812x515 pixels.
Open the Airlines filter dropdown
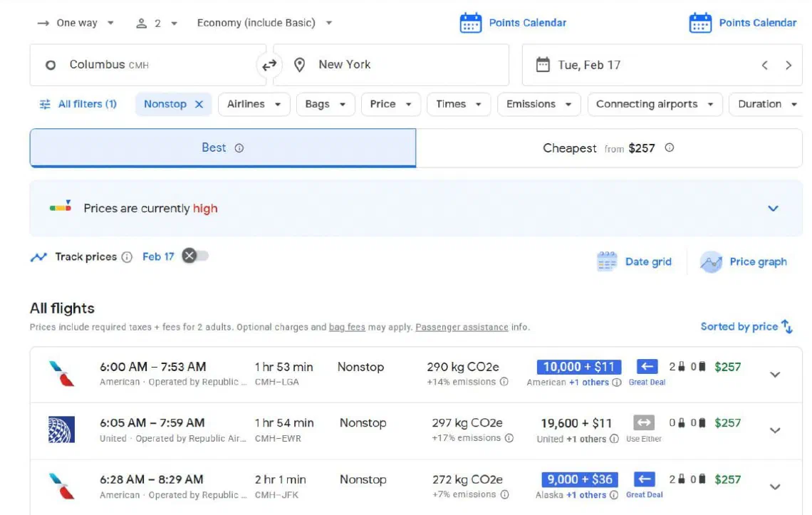pos(254,104)
